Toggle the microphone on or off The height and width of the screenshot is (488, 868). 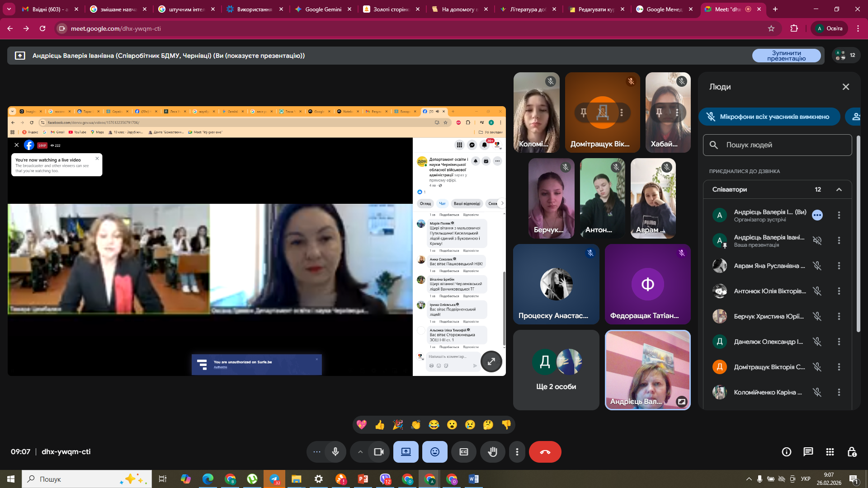[x=335, y=452]
